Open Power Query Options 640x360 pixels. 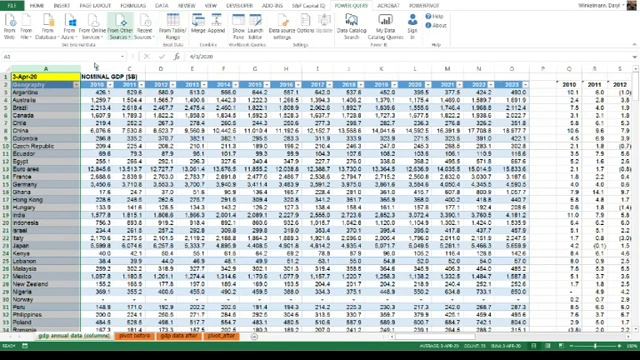pyautogui.click(x=305, y=24)
